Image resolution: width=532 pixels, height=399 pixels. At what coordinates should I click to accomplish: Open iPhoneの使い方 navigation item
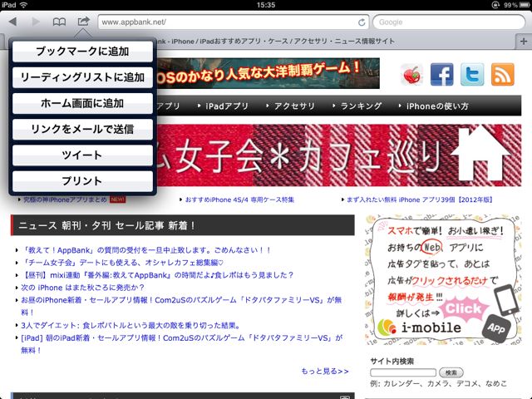[x=437, y=106]
